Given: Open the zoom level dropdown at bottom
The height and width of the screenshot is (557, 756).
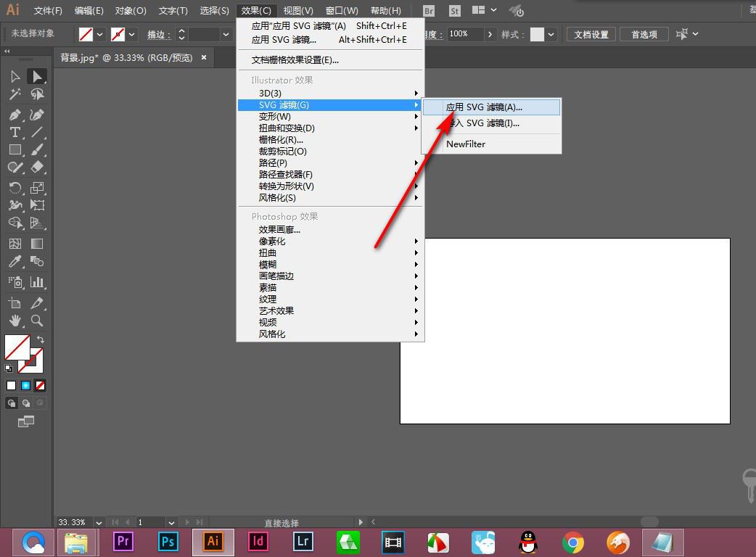Looking at the screenshot, I should 99,522.
